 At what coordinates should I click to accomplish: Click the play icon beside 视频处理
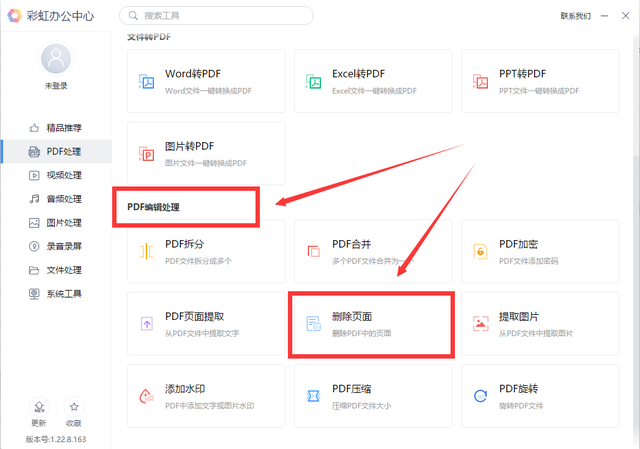(x=34, y=176)
